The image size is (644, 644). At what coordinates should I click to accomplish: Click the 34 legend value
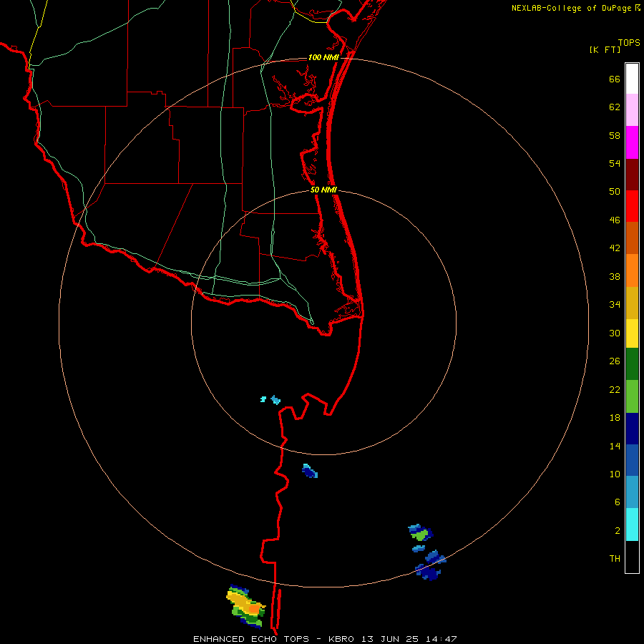pyautogui.click(x=615, y=305)
